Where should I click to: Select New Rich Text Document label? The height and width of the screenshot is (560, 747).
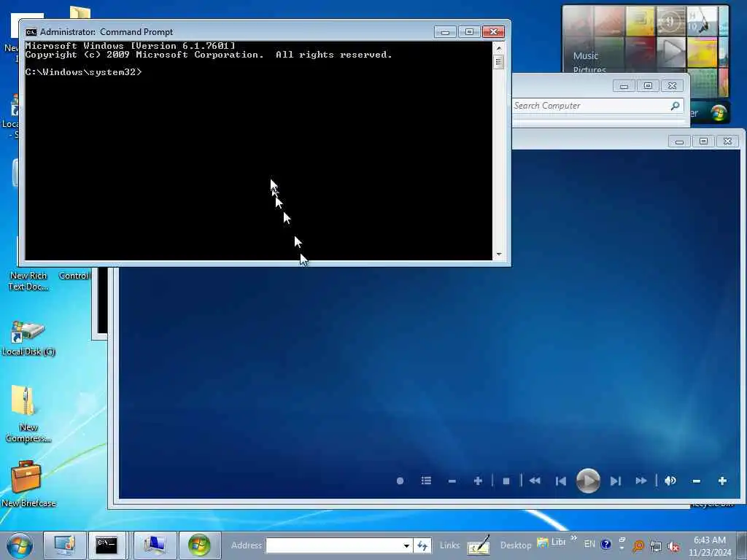(28, 281)
